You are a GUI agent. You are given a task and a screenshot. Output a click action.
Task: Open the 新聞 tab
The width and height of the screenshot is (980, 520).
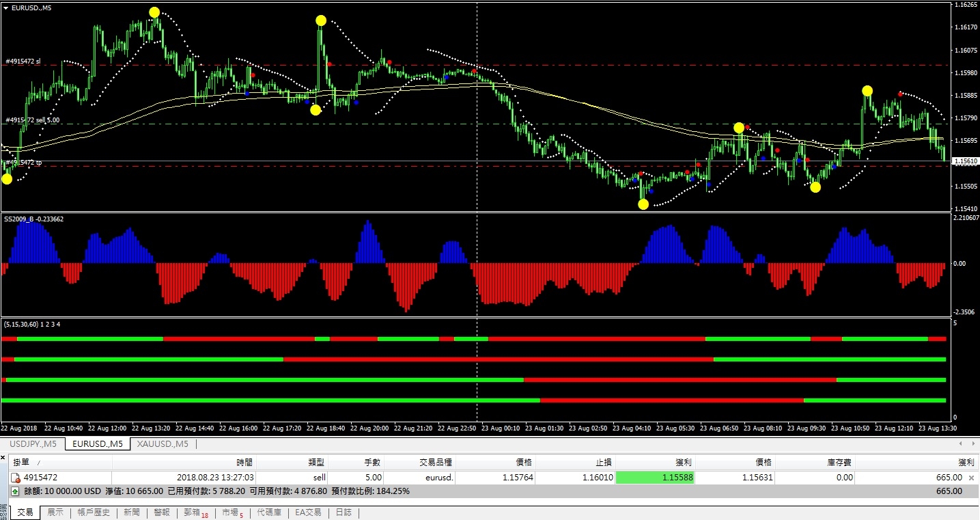(132, 512)
